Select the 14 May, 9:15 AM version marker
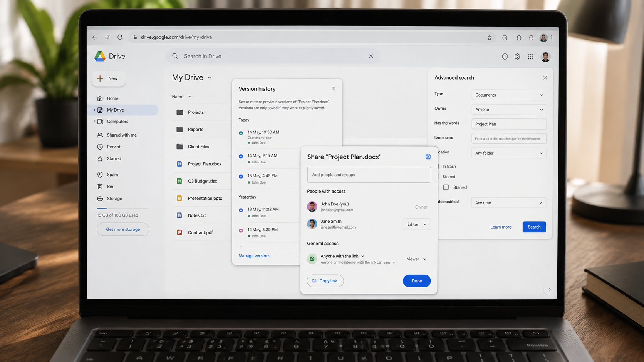The image size is (644, 362). 241,157
